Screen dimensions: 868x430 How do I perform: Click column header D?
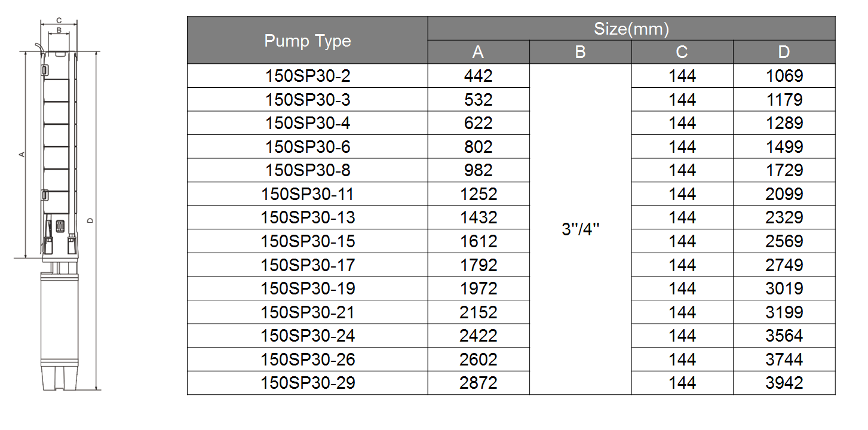[x=784, y=52]
